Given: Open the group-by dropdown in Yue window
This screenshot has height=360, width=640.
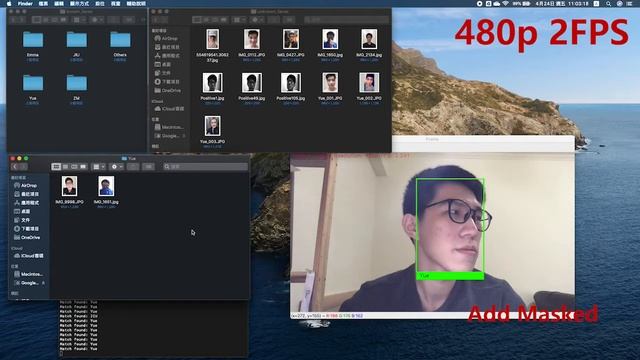Looking at the screenshot, I should coord(98,167).
